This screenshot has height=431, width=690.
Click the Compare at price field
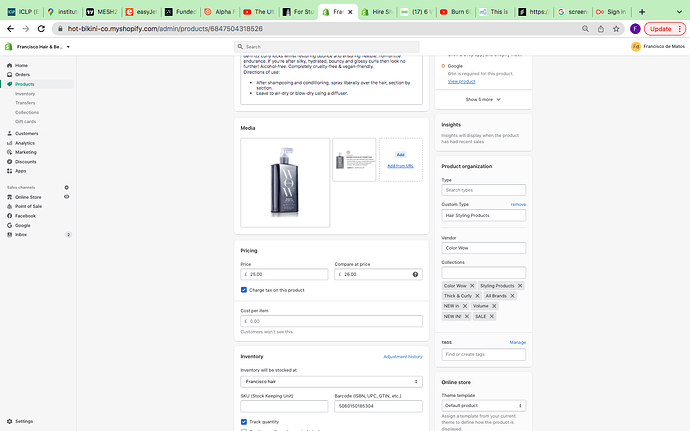[x=378, y=274]
